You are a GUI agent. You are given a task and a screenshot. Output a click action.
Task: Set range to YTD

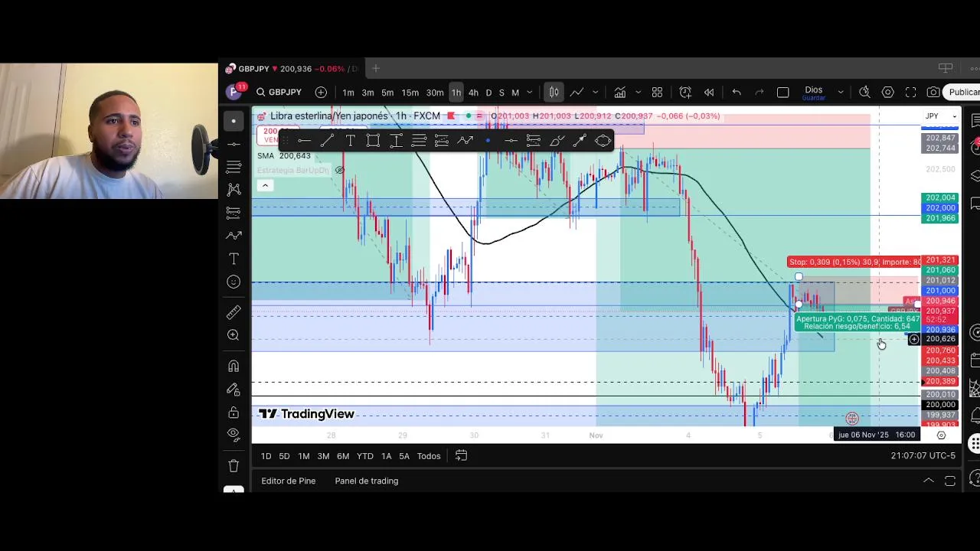365,456
